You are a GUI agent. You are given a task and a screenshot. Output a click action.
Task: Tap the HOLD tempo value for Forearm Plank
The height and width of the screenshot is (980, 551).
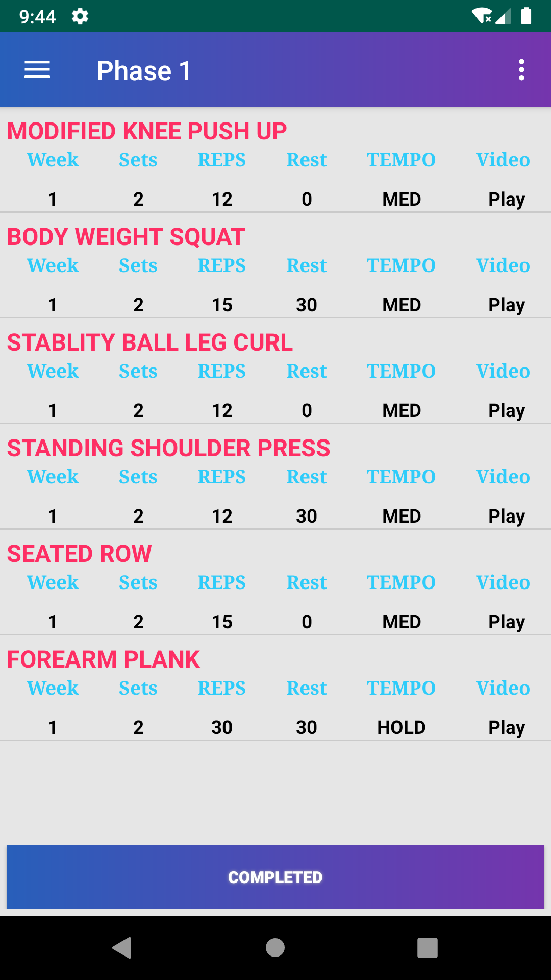pyautogui.click(x=402, y=727)
